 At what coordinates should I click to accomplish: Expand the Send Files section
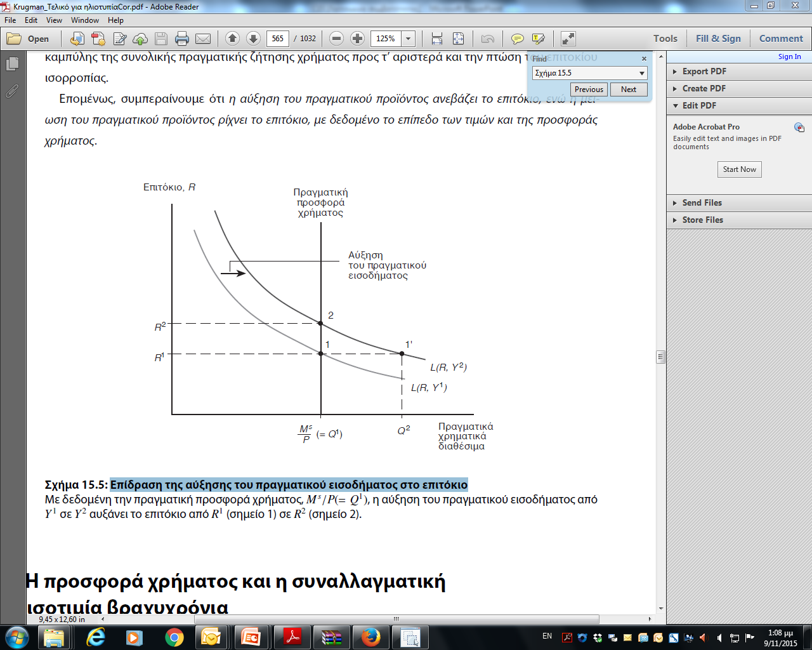click(x=739, y=202)
